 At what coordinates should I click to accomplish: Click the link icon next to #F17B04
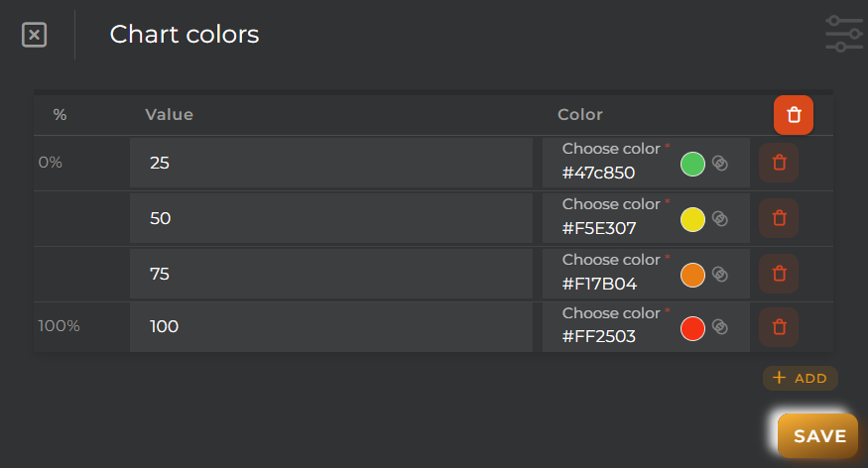click(x=719, y=275)
